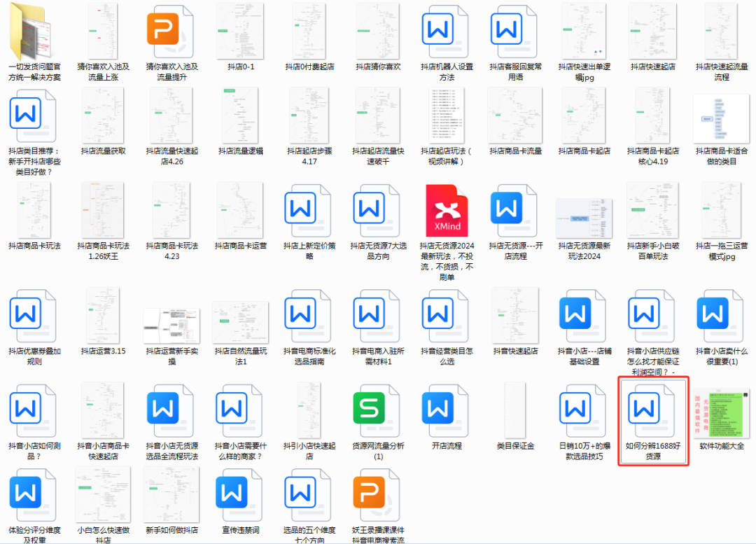Open the red XMind file 抖店无货源2024最新玩法
The image size is (756, 544).
(447, 211)
